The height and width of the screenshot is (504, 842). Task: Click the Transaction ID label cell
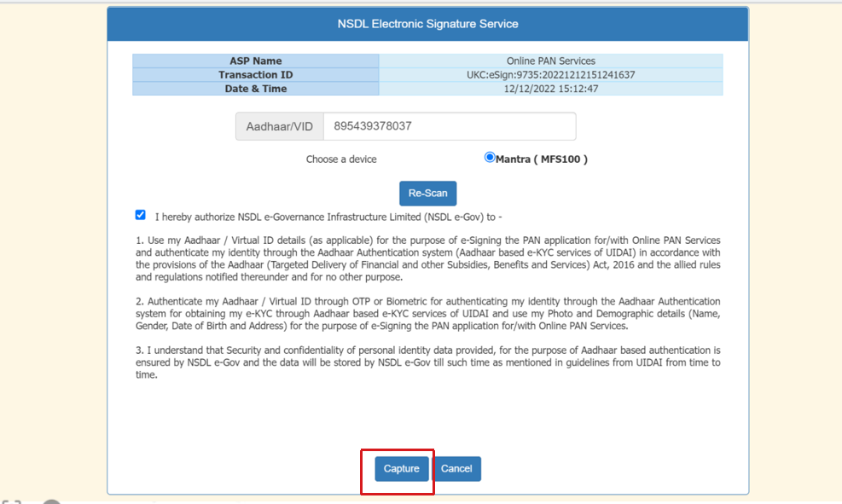(256, 74)
